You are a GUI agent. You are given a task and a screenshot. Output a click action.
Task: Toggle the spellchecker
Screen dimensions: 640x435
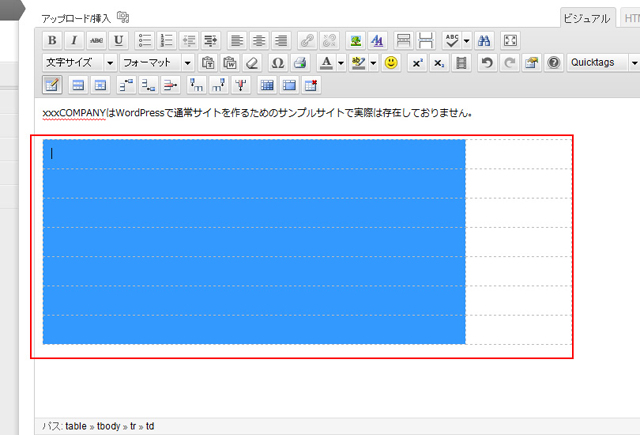[x=452, y=40]
